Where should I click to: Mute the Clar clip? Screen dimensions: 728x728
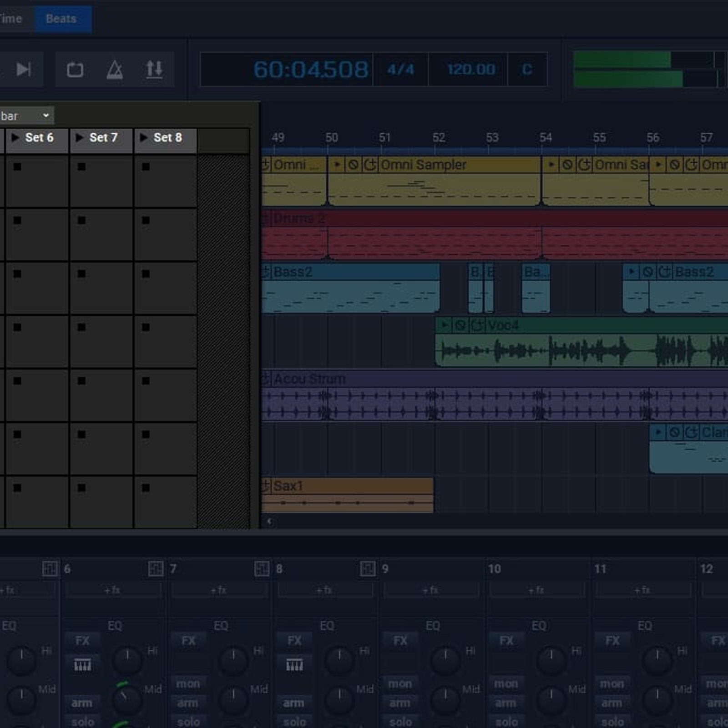[x=674, y=432]
